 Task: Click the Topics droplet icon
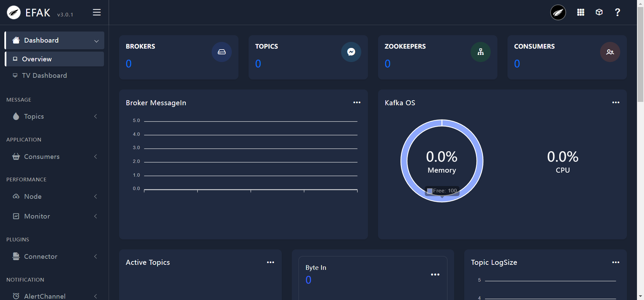[x=16, y=116]
